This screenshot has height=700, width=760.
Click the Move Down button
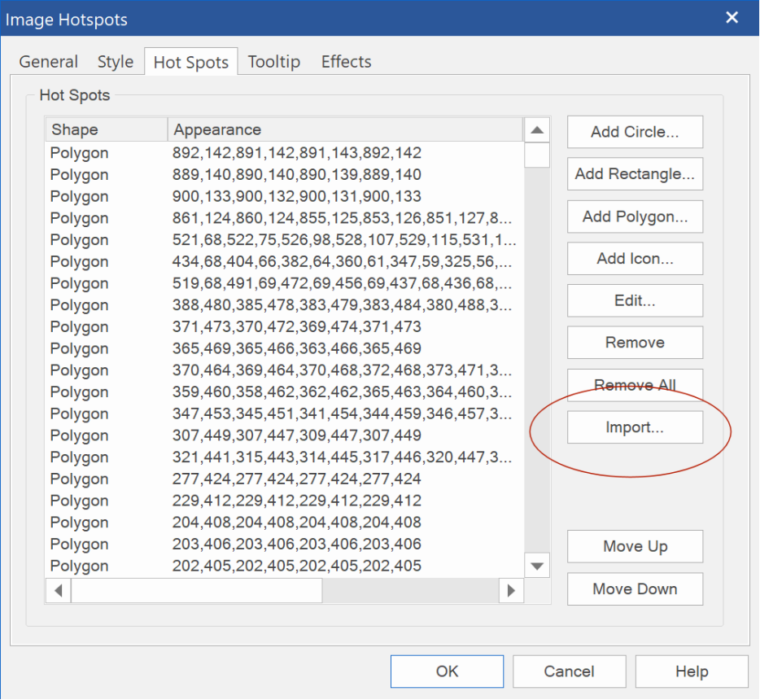click(x=635, y=589)
